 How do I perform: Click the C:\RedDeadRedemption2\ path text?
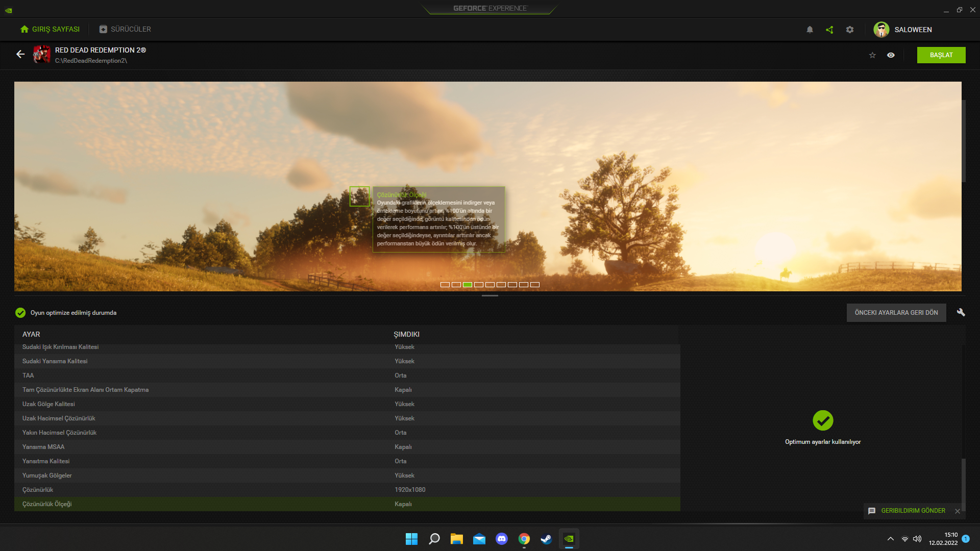pos(91,61)
